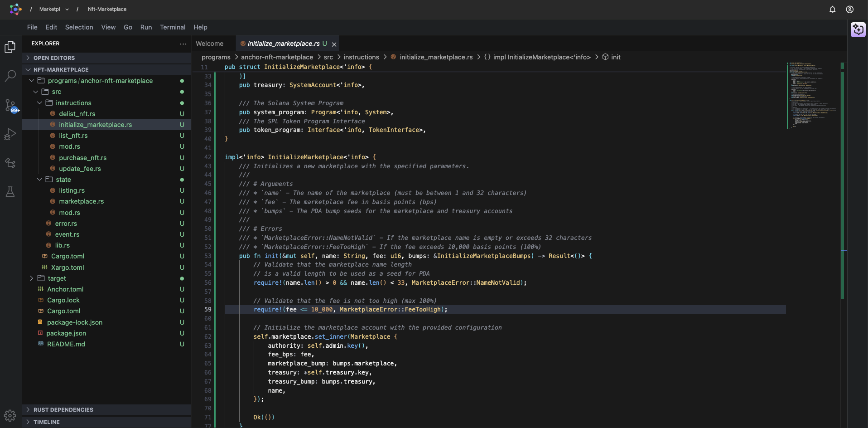Open the AI assistant panel icon

[x=858, y=29]
